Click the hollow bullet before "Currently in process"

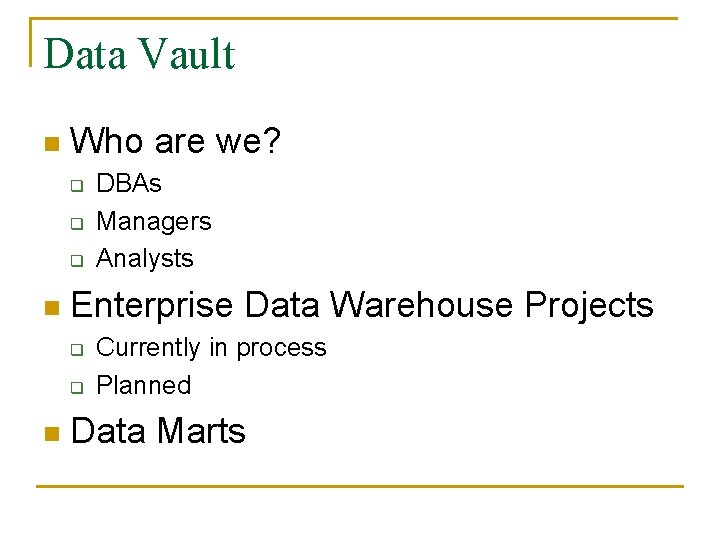[x=75, y=349]
